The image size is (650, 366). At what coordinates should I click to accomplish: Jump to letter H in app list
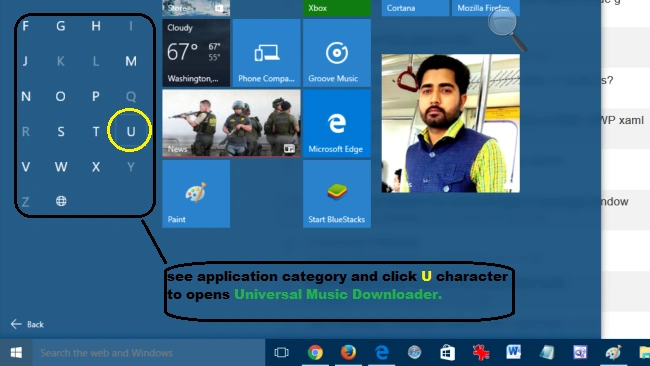click(96, 26)
